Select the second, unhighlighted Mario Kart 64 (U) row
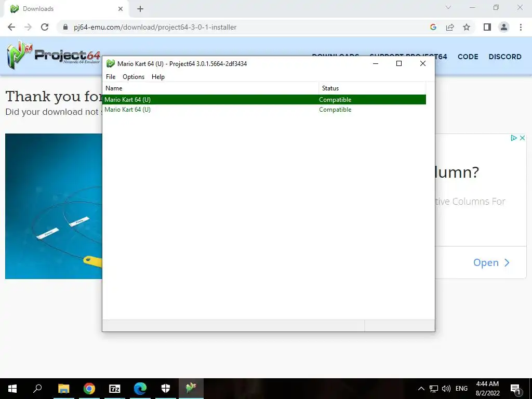532x399 pixels. point(264,109)
